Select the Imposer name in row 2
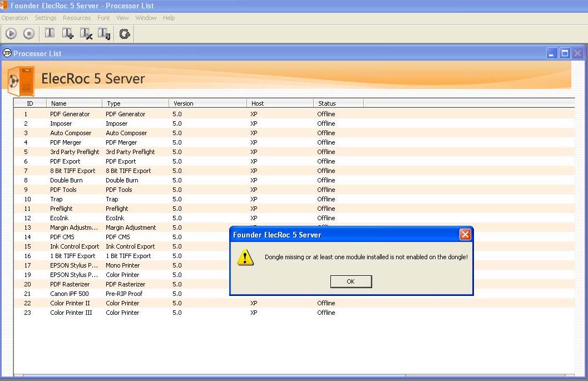This screenshot has height=381, width=588. pyautogui.click(x=61, y=123)
